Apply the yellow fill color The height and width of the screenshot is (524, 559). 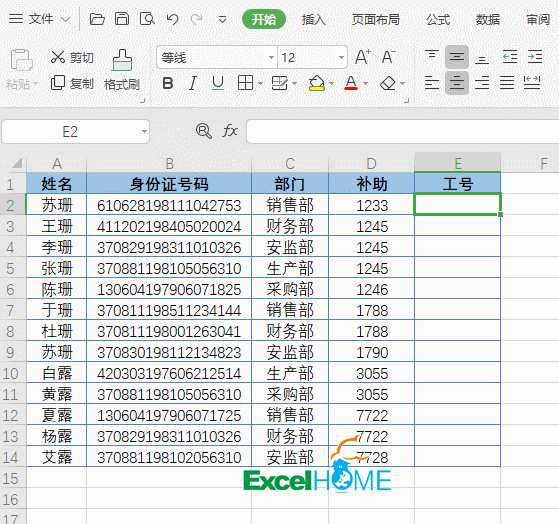pos(317,83)
